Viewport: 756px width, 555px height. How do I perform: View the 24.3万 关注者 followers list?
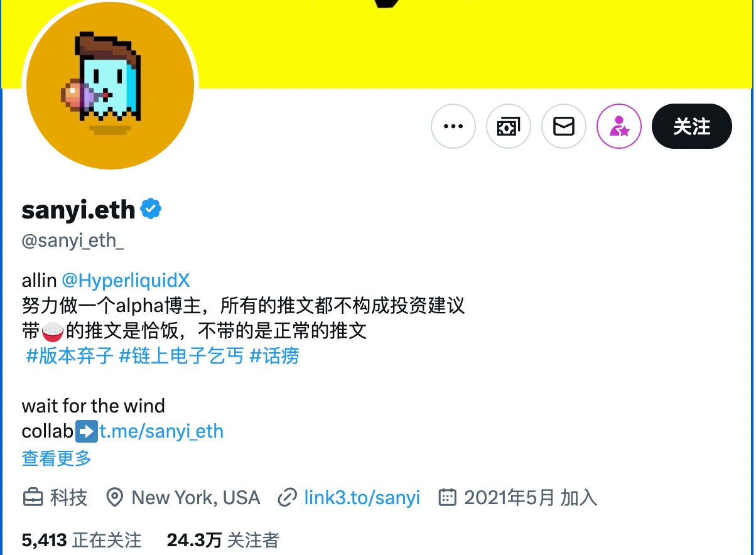pyautogui.click(x=223, y=540)
